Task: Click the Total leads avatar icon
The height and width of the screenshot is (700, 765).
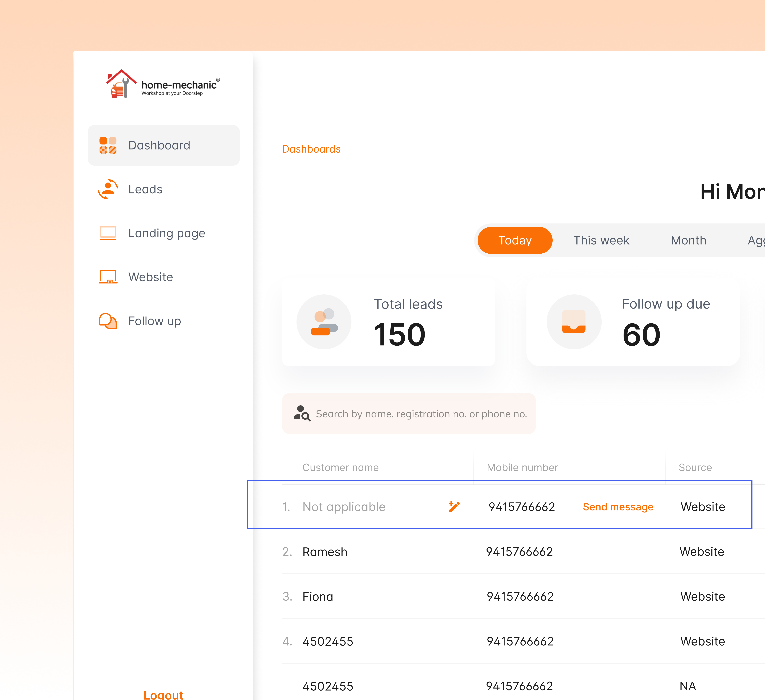Action: click(x=324, y=321)
